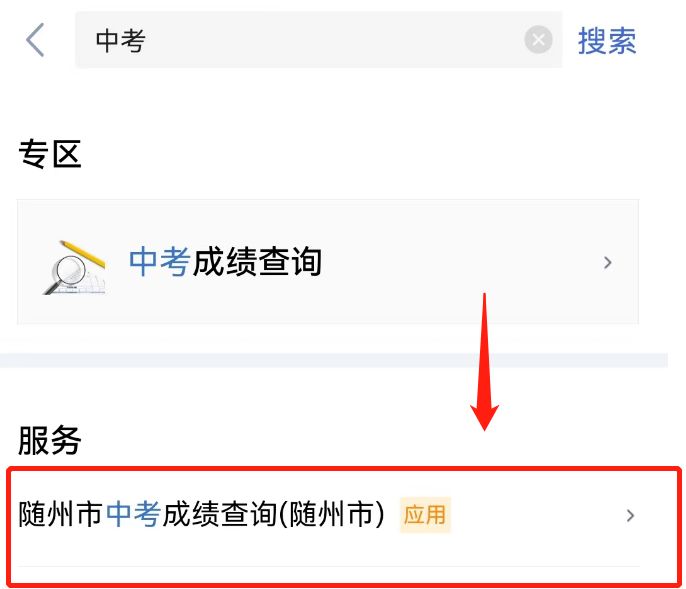
Task: Select the 服务 section heading
Action: coord(49,440)
